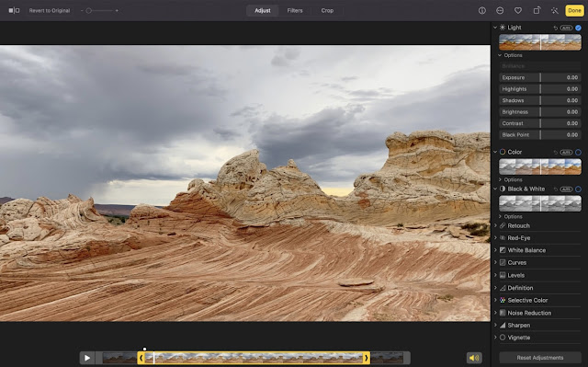Play the video clip

click(87, 358)
